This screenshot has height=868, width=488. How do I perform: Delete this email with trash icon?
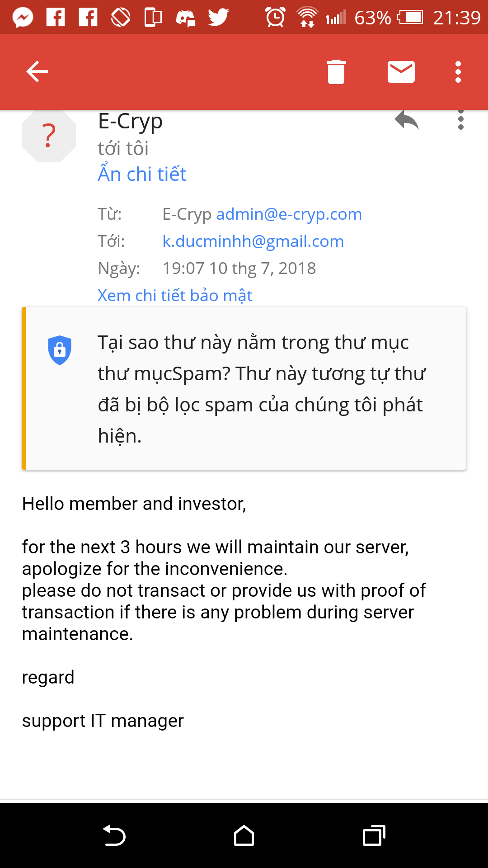pyautogui.click(x=336, y=72)
